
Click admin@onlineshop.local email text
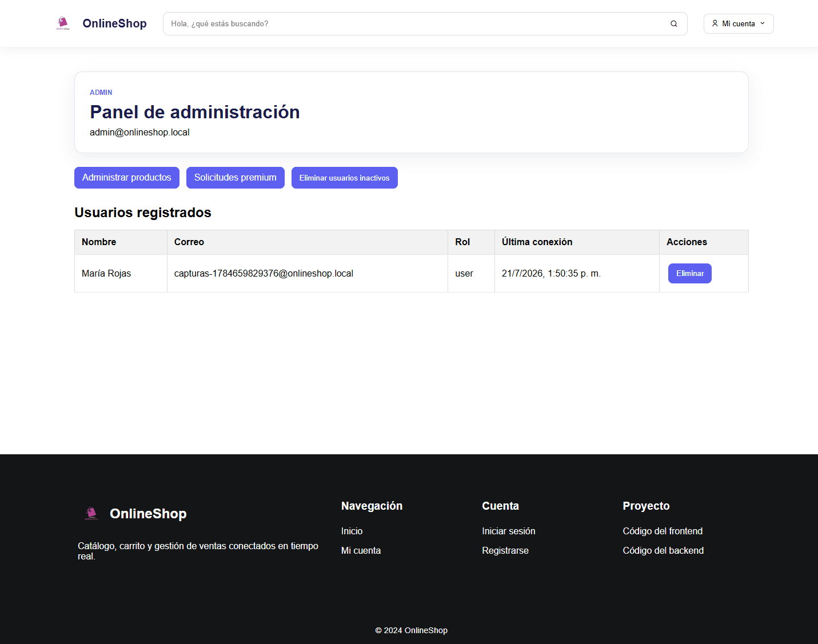pos(139,133)
